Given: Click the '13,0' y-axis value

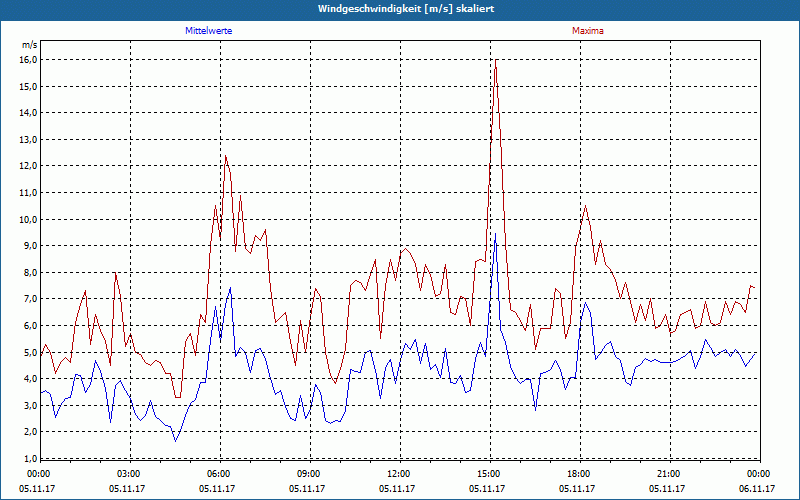Looking at the screenshot, I should [x=29, y=139].
